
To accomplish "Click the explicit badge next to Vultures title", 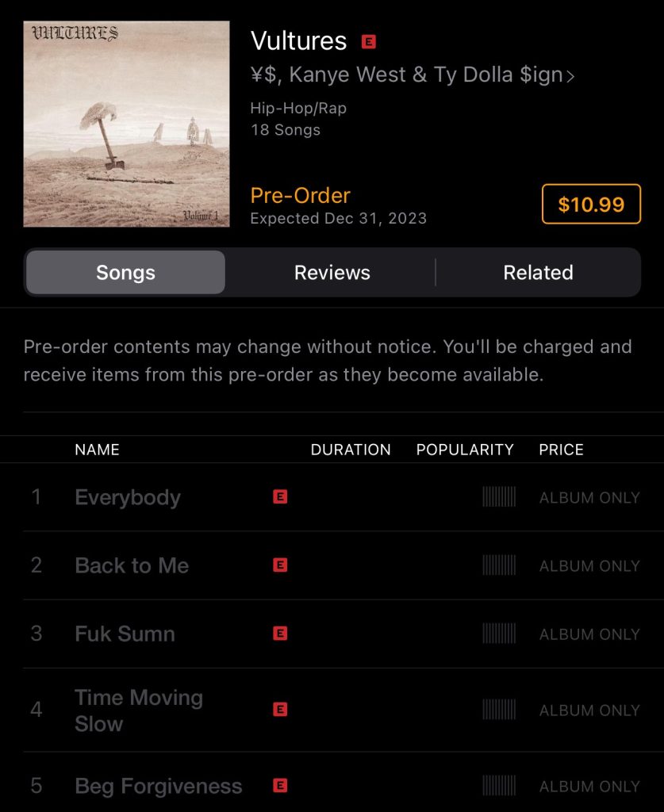I will [368, 41].
